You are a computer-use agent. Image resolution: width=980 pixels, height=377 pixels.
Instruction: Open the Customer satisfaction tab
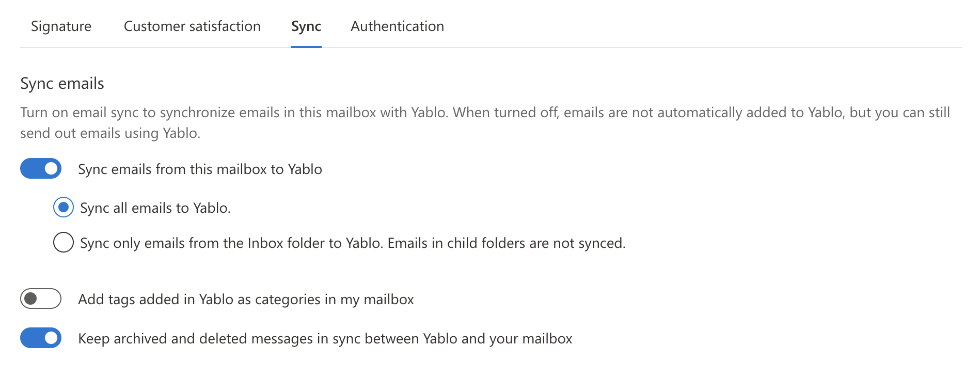[192, 26]
